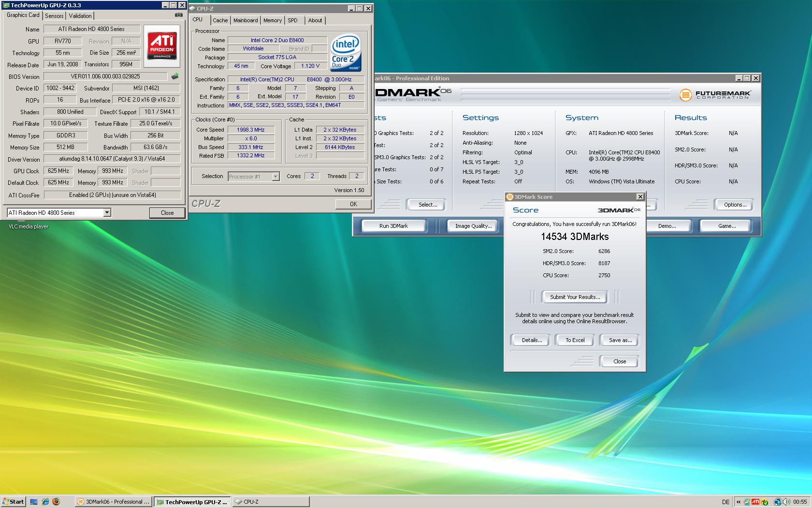Click the Image Quality... button
This screenshot has width=812, height=508.
(473, 226)
